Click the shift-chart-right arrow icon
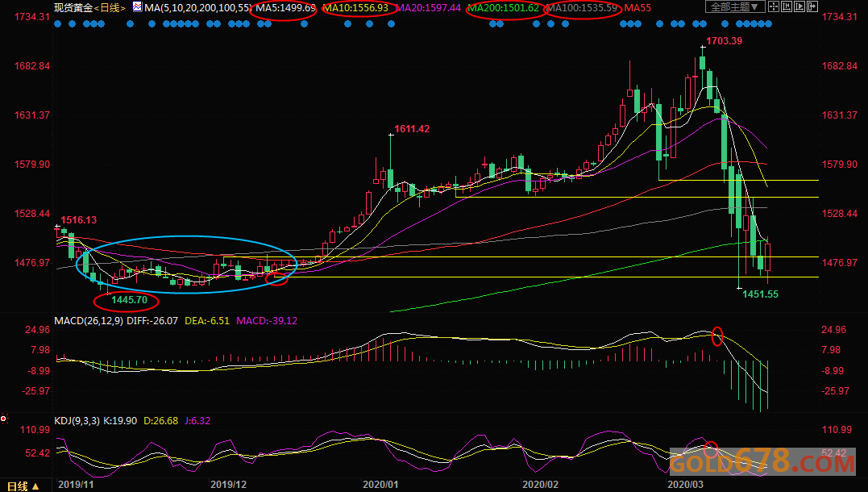Viewport: 868px width, 492px height. click(x=812, y=6)
